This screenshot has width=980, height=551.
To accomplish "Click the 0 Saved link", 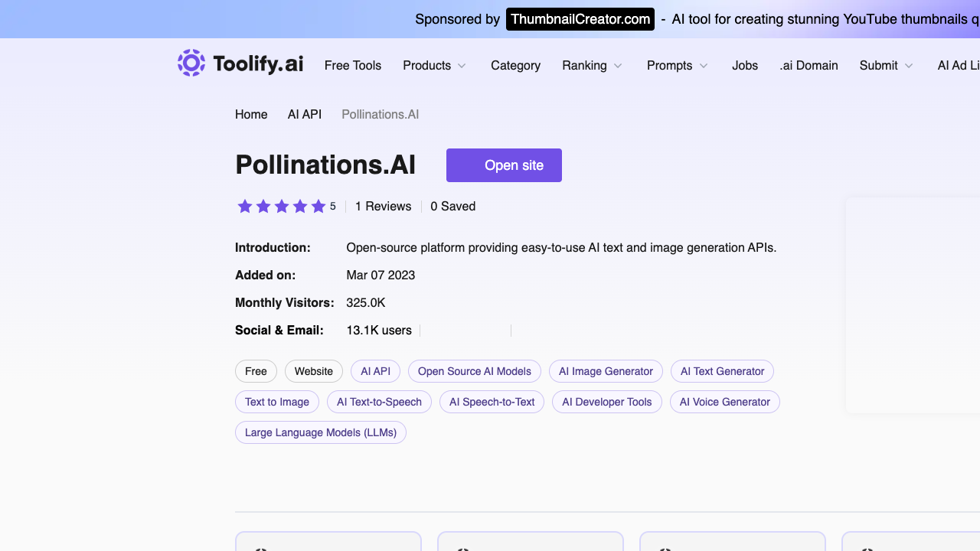I will [x=452, y=207].
